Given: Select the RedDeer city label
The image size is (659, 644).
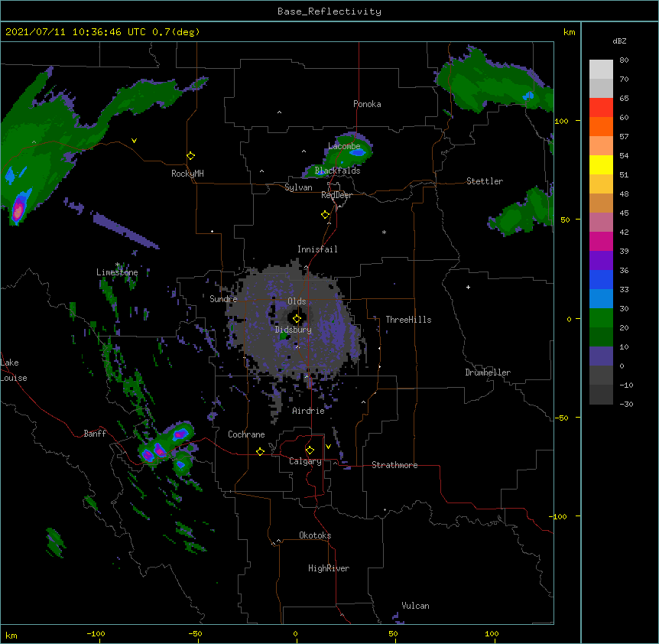Looking at the screenshot, I should click(x=336, y=195).
